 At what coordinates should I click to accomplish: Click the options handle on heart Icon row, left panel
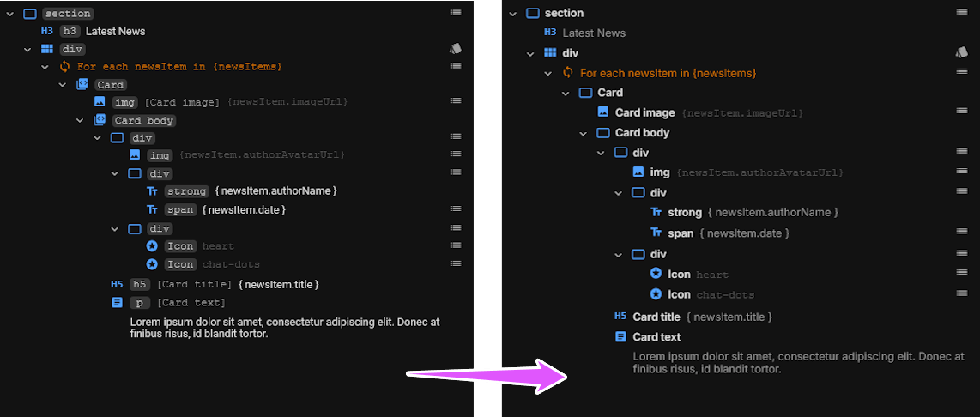pyautogui.click(x=456, y=245)
